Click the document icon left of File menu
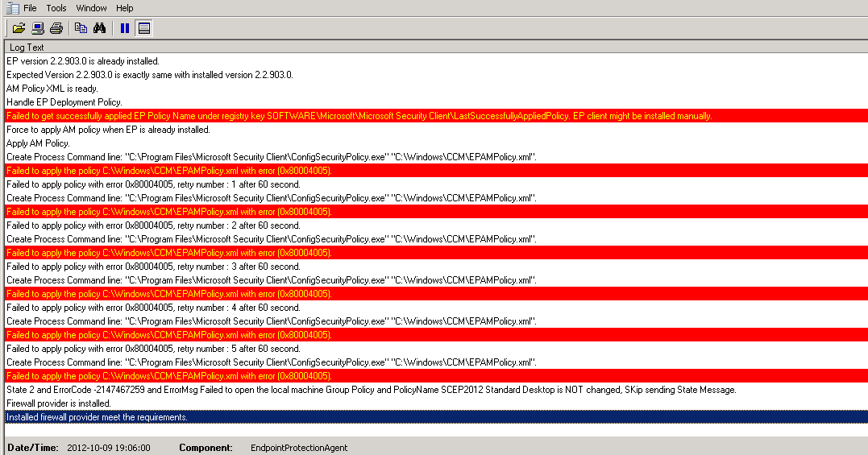 click(x=12, y=8)
